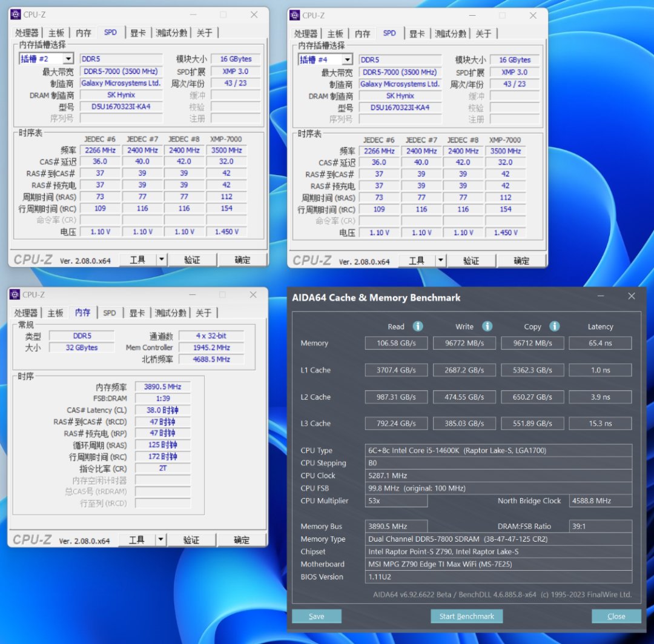Screen dimensions: 654x644
Task: Click Start Benchmark button
Action: (466, 616)
